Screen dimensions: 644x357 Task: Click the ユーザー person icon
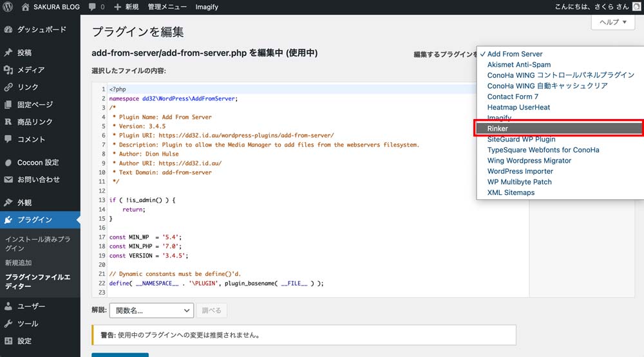coord(8,306)
